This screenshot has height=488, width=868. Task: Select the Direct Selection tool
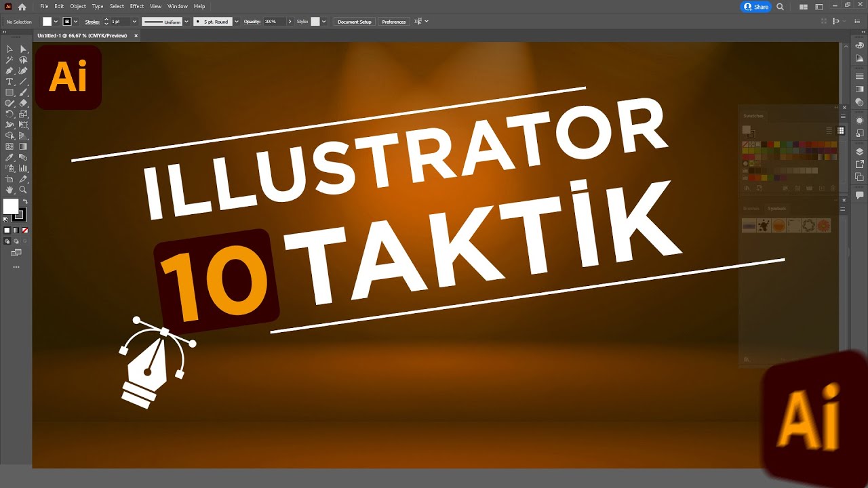[x=23, y=49]
